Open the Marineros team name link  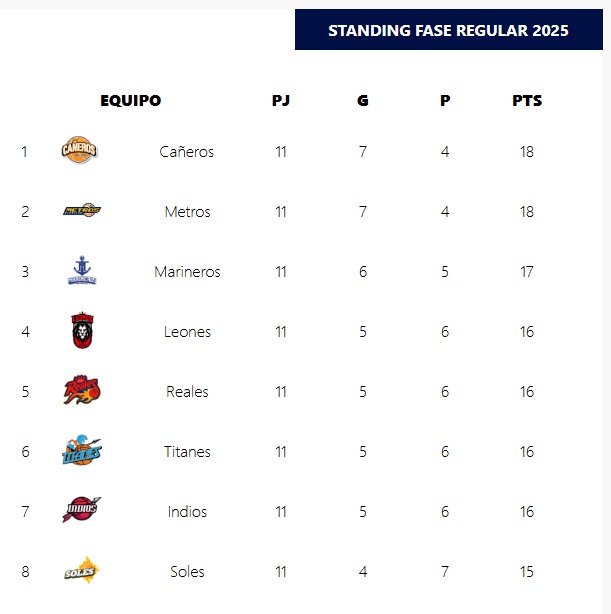187,272
